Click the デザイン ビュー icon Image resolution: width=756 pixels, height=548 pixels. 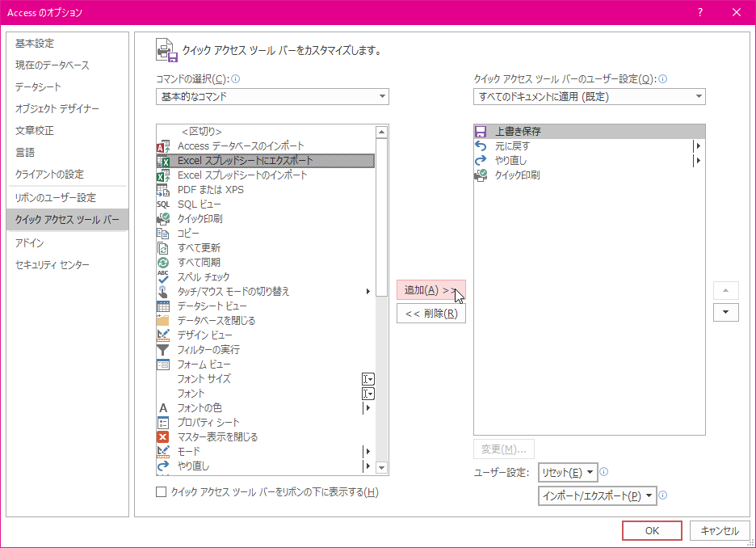tap(163, 335)
